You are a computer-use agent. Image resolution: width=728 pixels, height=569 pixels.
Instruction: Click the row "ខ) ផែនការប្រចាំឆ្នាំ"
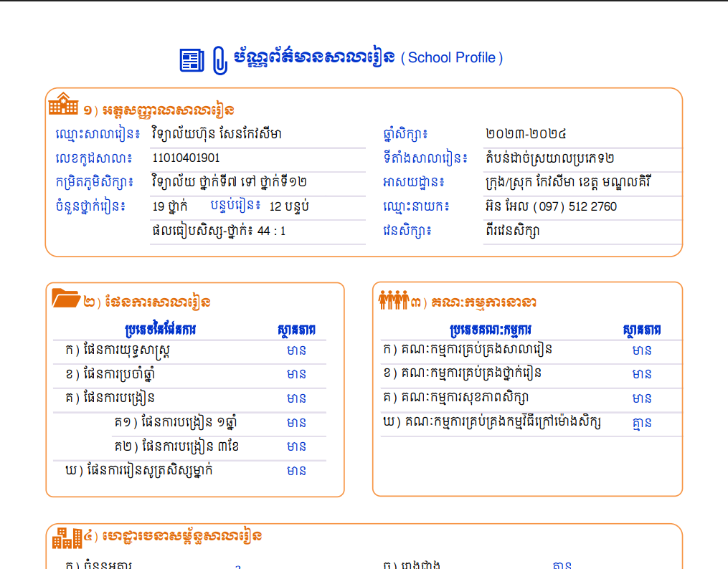(x=110, y=374)
